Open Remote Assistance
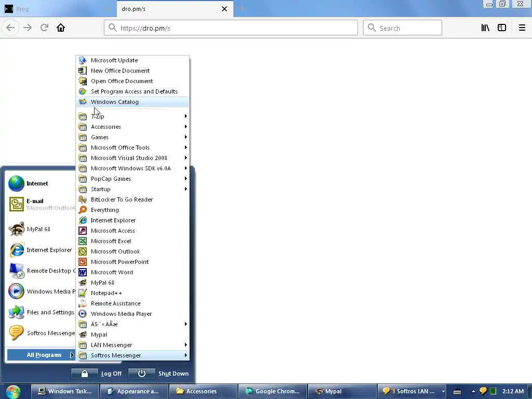The width and height of the screenshot is (532, 399). coord(132,303)
